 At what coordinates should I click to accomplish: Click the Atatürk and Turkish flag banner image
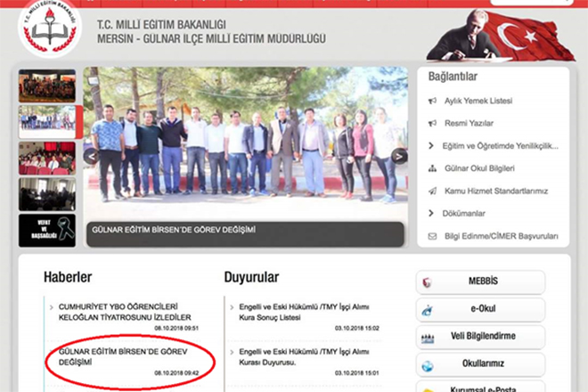pyautogui.click(x=501, y=35)
